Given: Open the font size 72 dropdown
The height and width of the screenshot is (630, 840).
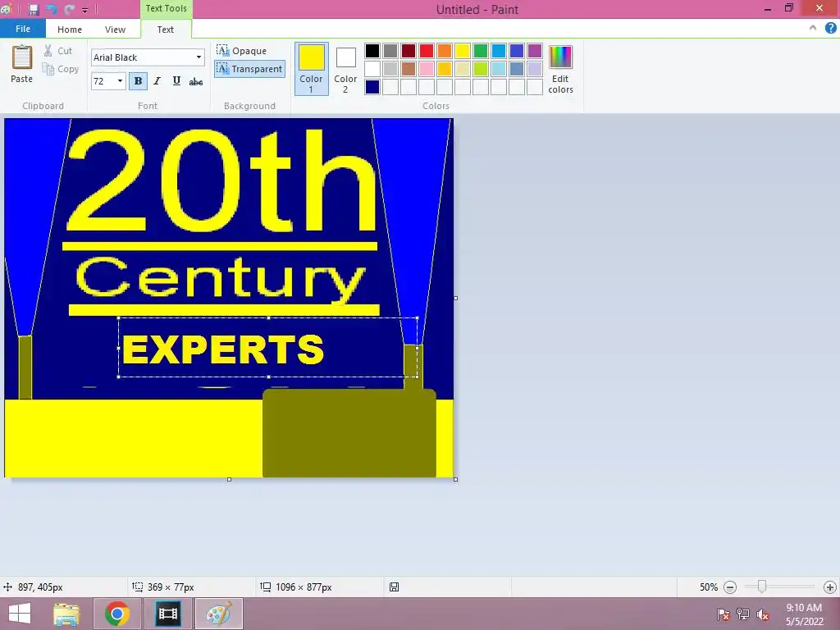Looking at the screenshot, I should 120,81.
